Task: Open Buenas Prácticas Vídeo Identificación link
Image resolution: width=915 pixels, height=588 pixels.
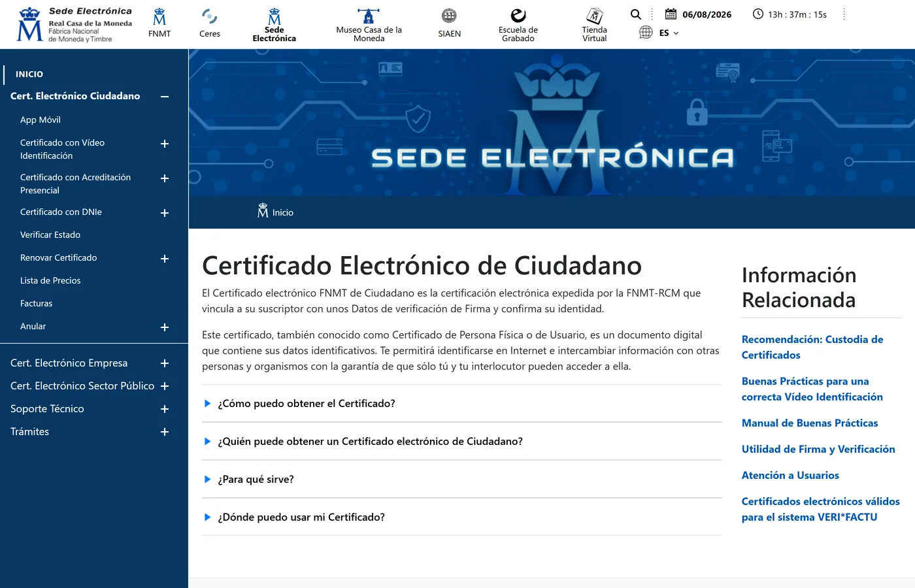Action: tap(812, 389)
